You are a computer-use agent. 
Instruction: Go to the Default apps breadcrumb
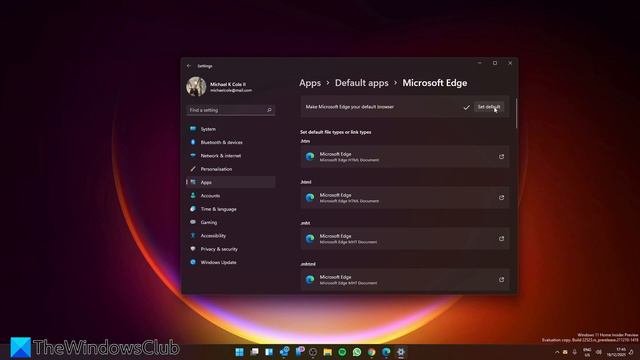click(362, 83)
